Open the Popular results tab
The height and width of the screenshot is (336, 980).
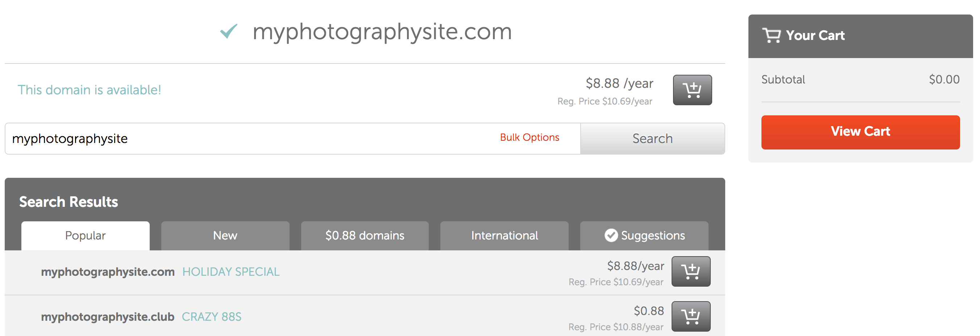point(85,236)
